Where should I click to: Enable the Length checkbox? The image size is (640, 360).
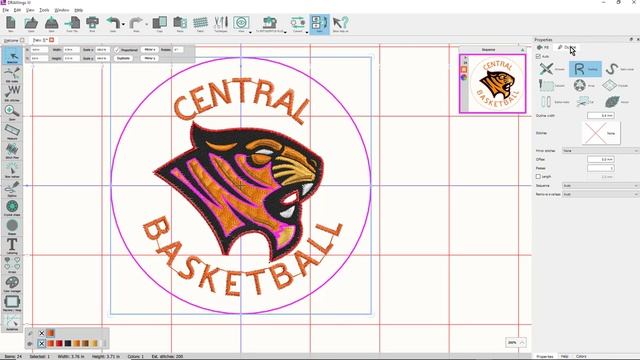pyautogui.click(x=538, y=177)
